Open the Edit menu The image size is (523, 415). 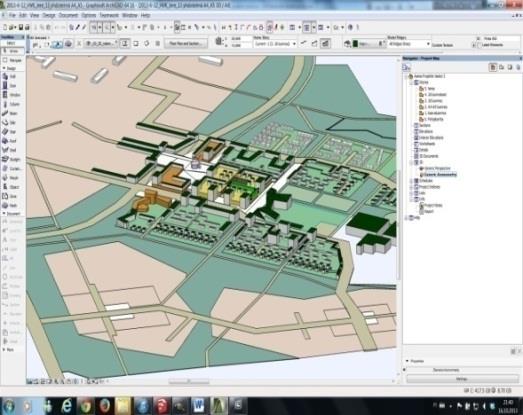click(23, 15)
